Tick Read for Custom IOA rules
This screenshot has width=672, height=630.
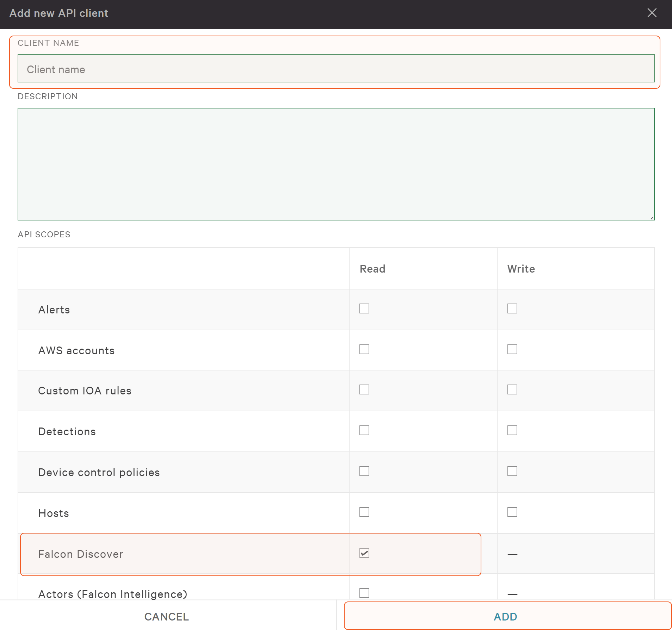coord(364,389)
